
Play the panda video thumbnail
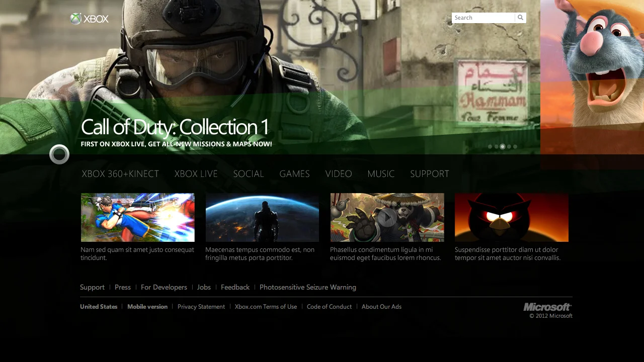[x=387, y=218]
